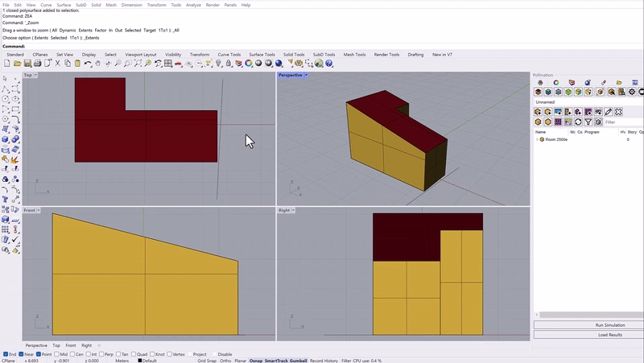Click the Pollination edit pencil icon

(609, 112)
